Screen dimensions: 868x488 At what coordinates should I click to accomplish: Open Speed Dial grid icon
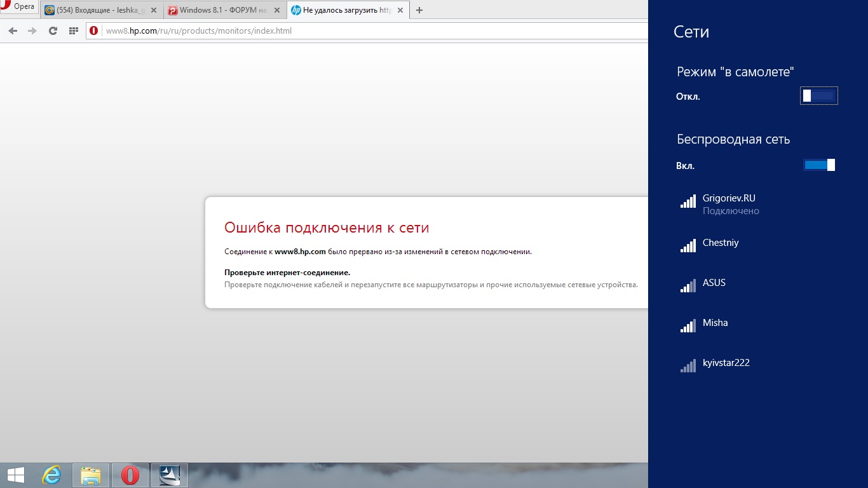pyautogui.click(x=73, y=30)
